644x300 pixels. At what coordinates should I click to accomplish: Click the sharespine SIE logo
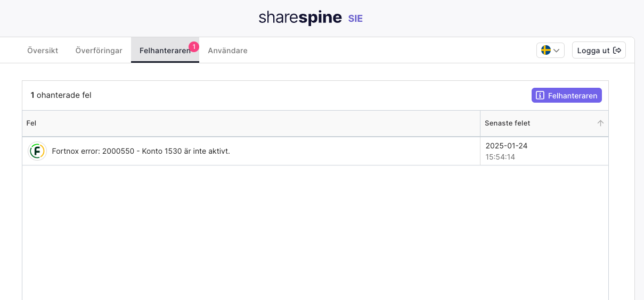(x=311, y=18)
